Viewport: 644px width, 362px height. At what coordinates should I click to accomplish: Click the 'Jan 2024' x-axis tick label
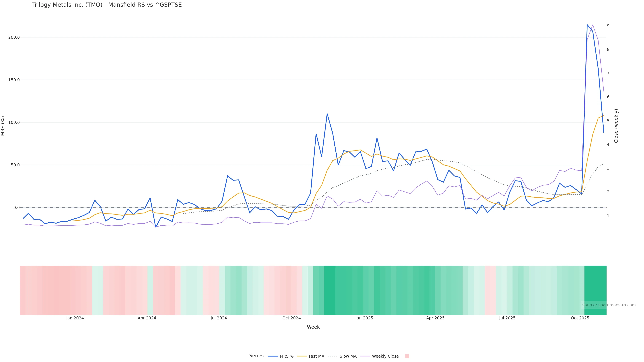[x=75, y=318]
